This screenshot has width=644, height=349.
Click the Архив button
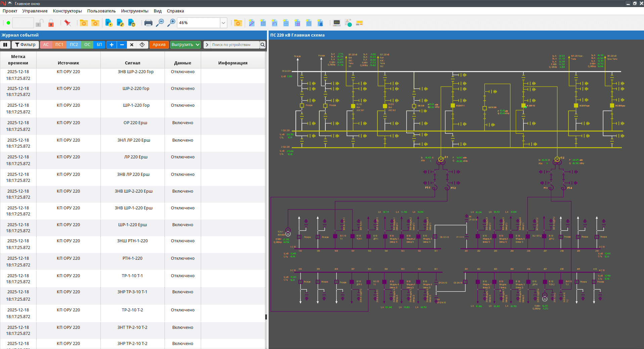click(x=159, y=45)
